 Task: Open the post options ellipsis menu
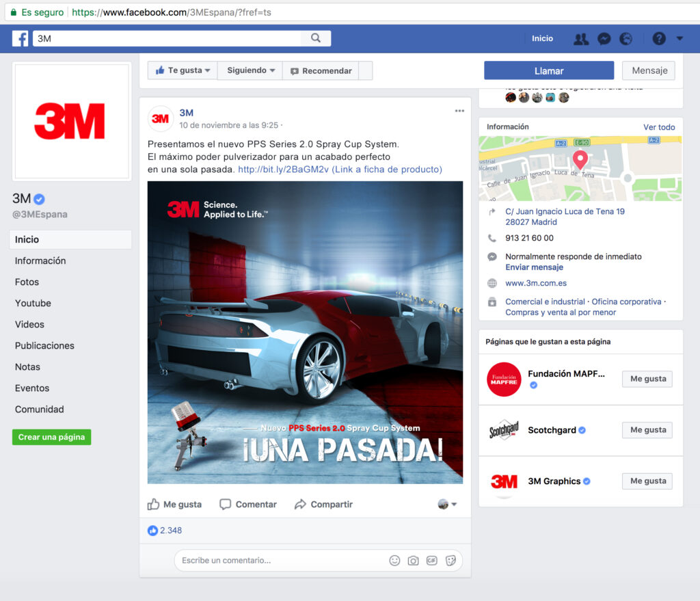point(459,111)
